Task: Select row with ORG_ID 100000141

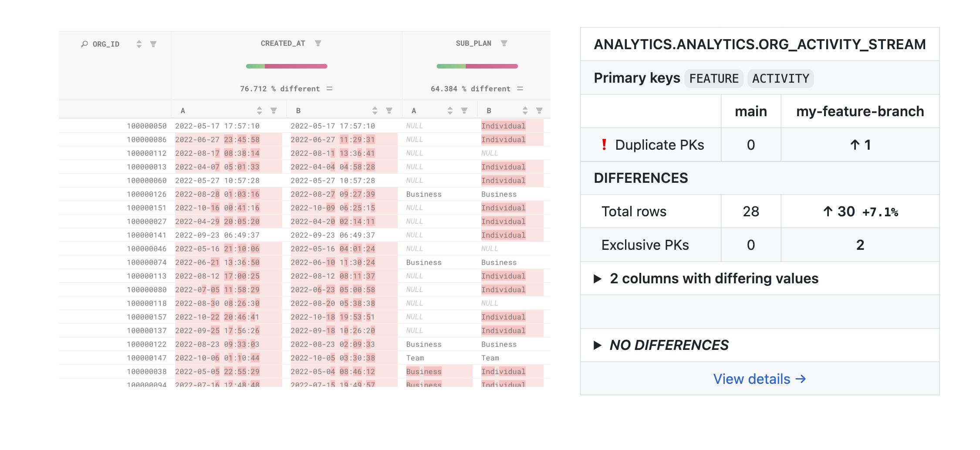Action: click(x=304, y=235)
